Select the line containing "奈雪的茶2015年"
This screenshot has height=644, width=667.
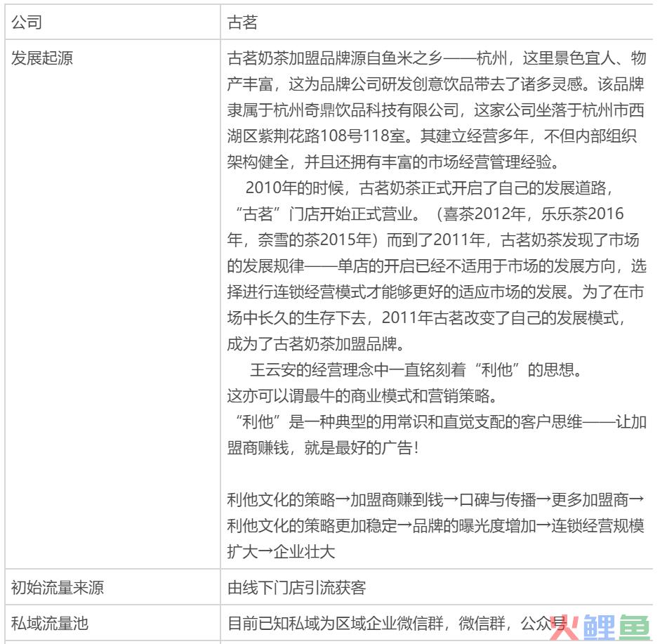pos(433,239)
